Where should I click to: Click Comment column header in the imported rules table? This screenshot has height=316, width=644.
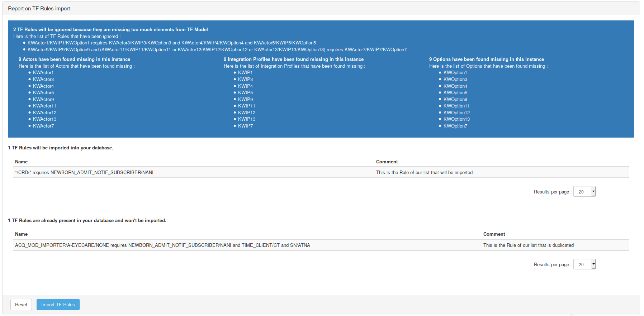387,162
